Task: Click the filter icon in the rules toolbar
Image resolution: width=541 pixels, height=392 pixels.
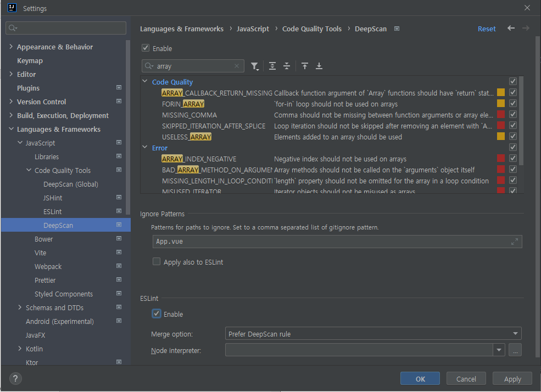Action: click(x=255, y=66)
